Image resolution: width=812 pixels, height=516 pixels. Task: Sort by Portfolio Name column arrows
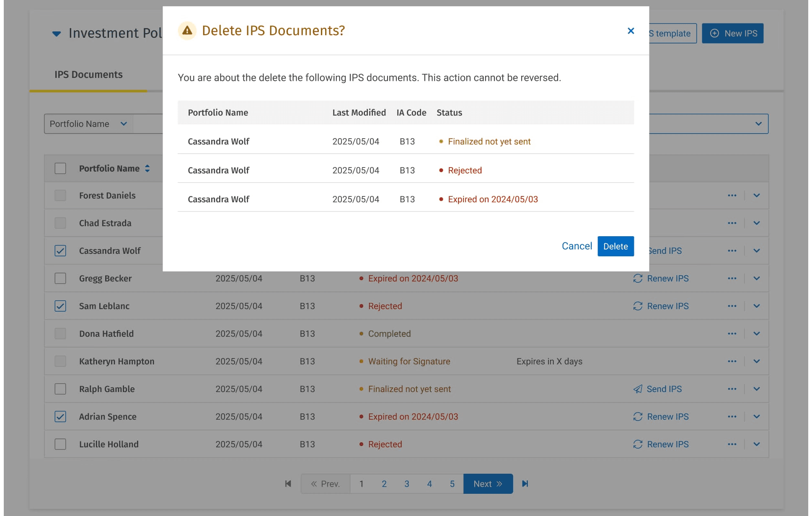147,168
